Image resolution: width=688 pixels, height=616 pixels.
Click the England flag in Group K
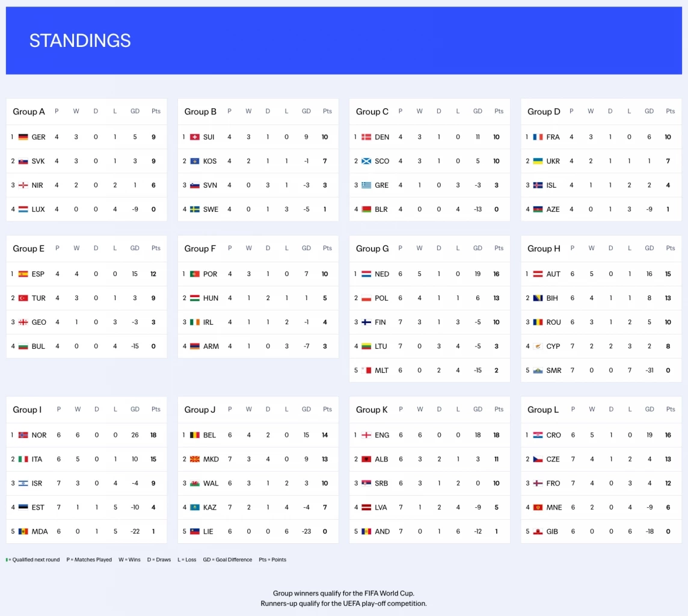click(366, 436)
